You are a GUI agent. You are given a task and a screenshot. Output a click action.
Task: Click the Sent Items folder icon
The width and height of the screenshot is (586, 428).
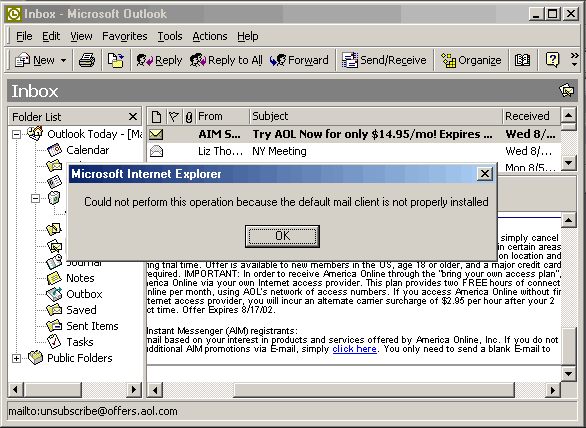(x=55, y=326)
